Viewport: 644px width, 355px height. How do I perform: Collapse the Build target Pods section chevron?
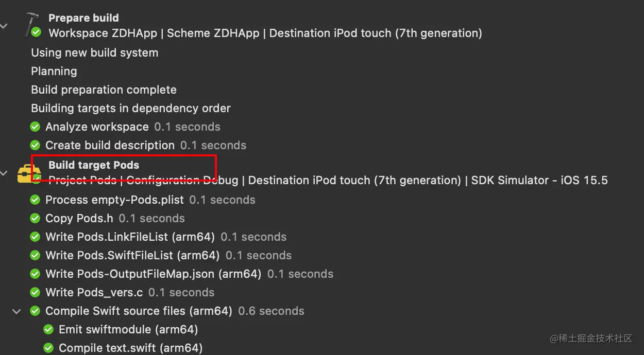tap(4, 173)
